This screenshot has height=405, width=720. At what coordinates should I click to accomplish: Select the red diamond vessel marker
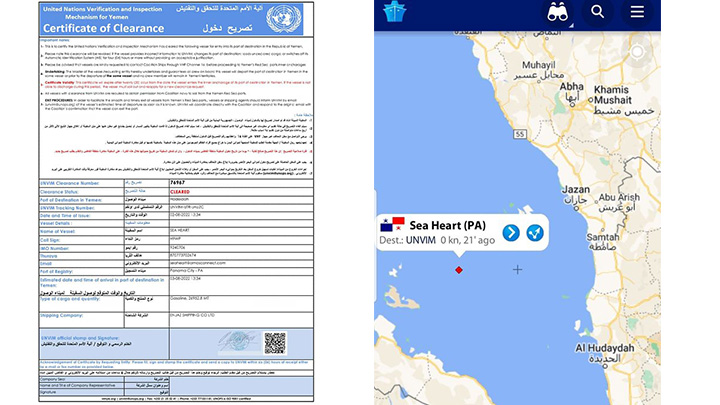(x=459, y=270)
